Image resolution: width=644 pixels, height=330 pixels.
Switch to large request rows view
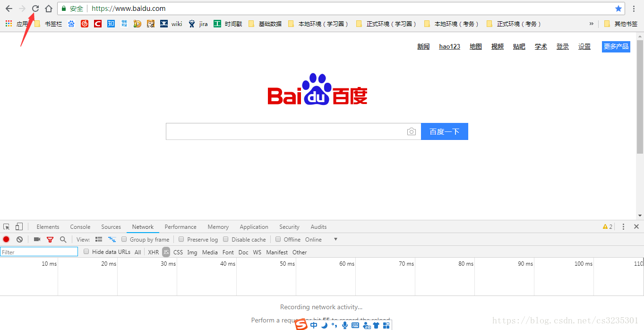[x=99, y=240]
